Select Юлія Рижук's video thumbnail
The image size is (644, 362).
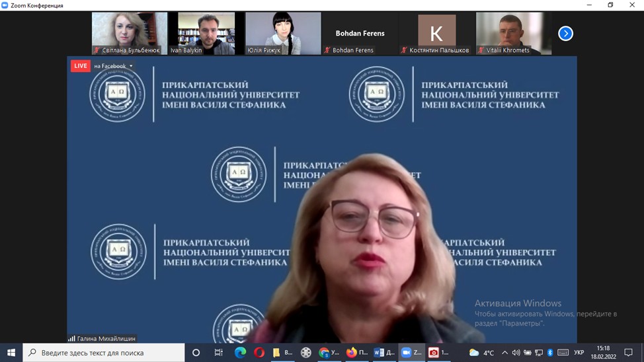283,33
